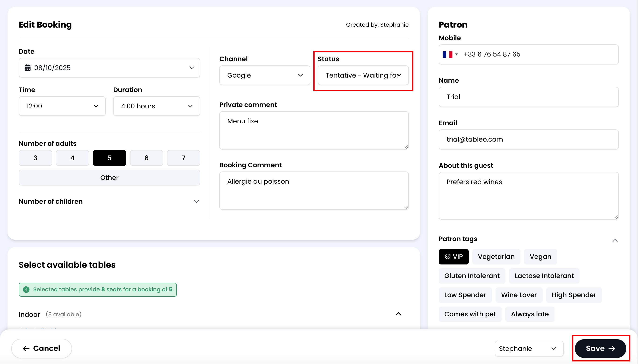Click the green info icon in seats notice
Screen dimensions: 638x364
point(26,289)
